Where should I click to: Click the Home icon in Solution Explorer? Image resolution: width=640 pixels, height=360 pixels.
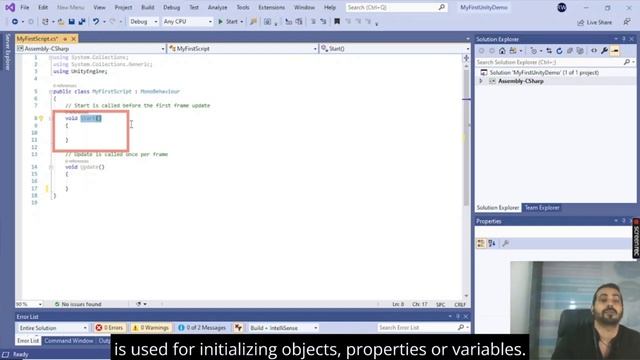[x=502, y=51]
